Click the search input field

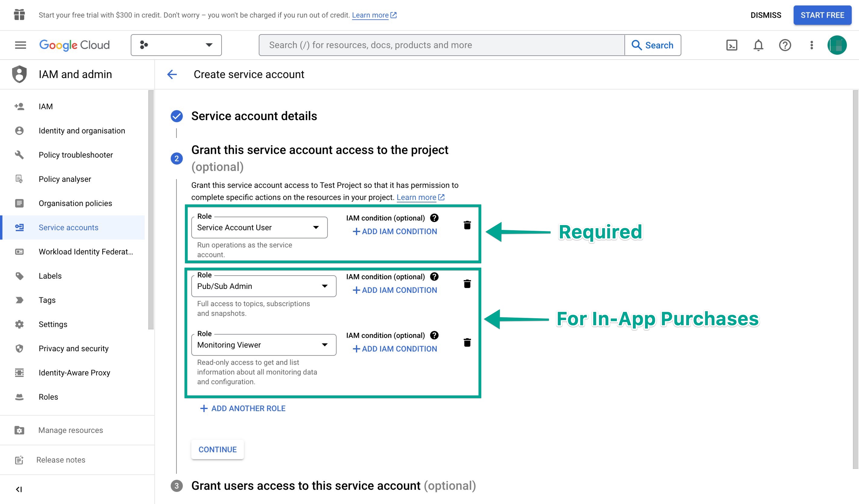pos(442,45)
